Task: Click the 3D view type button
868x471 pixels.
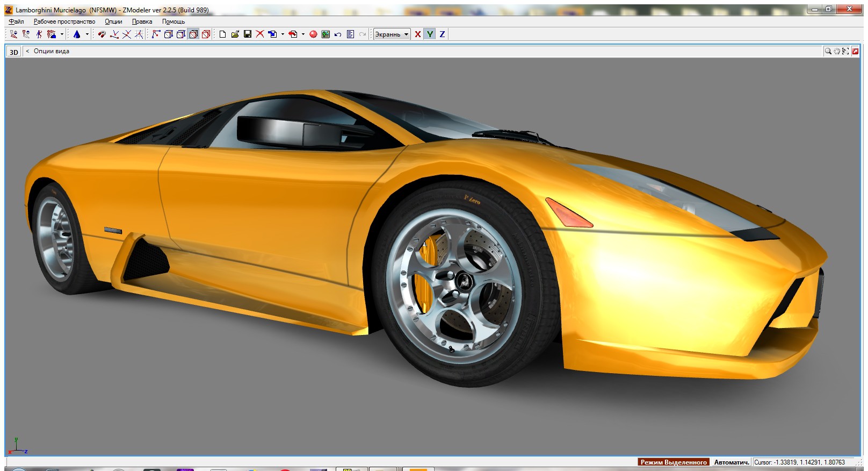Action: pos(13,52)
